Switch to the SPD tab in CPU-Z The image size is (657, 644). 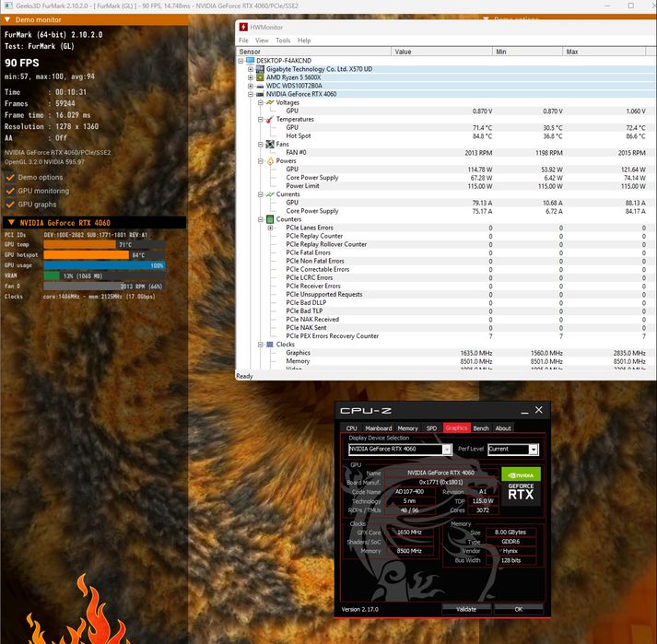tap(431, 428)
